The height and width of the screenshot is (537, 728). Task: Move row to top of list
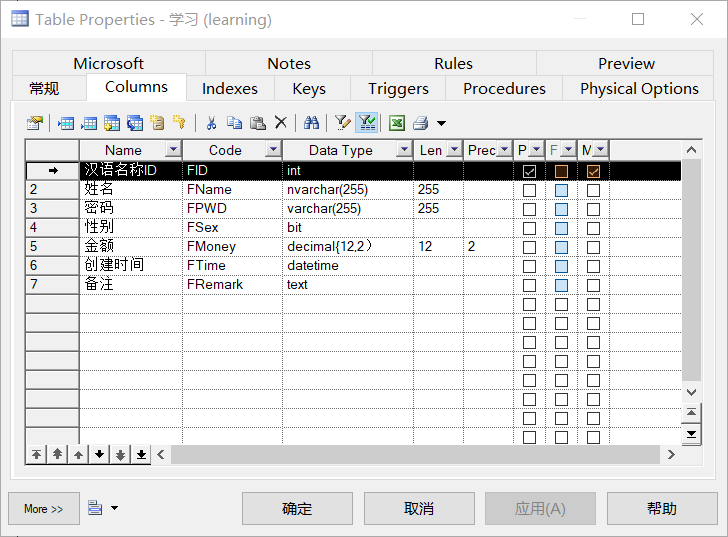pyautogui.click(x=36, y=454)
